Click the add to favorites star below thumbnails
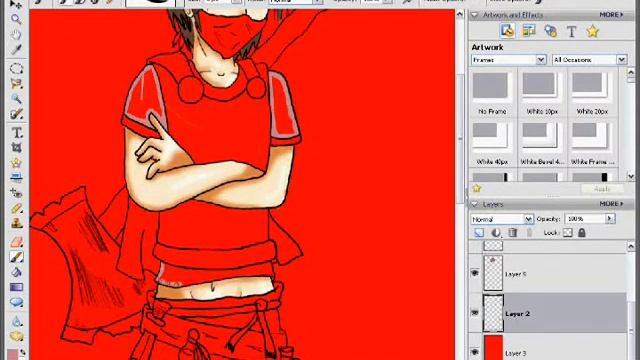Image resolution: width=640 pixels, height=360 pixels. [476, 188]
